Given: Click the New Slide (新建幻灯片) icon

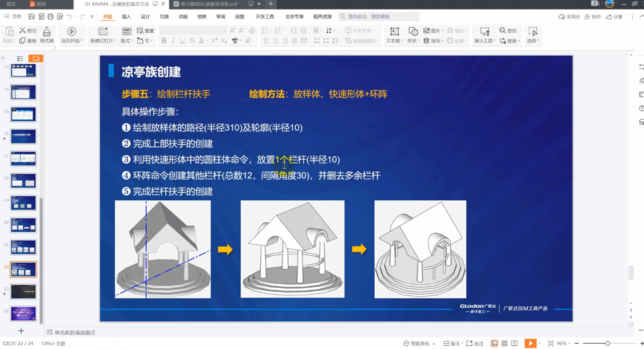Looking at the screenshot, I should click(x=103, y=32).
